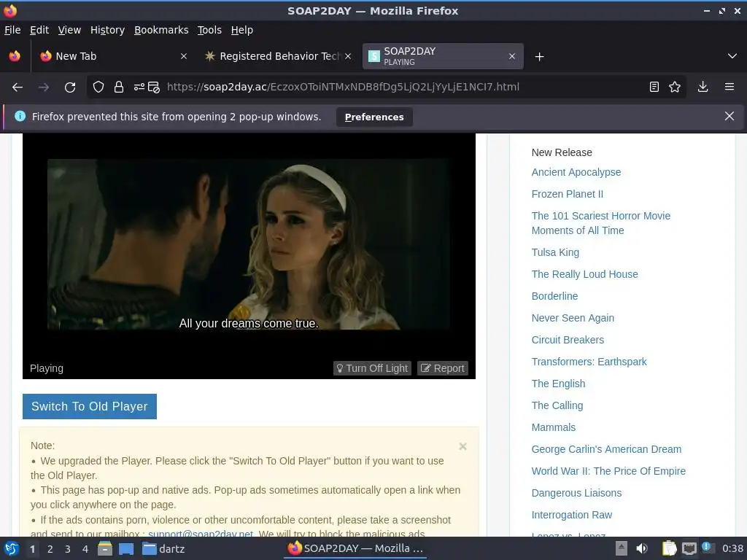Image resolution: width=747 pixels, height=560 pixels.
Task: Switch to workspace 3 in taskbar
Action: 68,549
